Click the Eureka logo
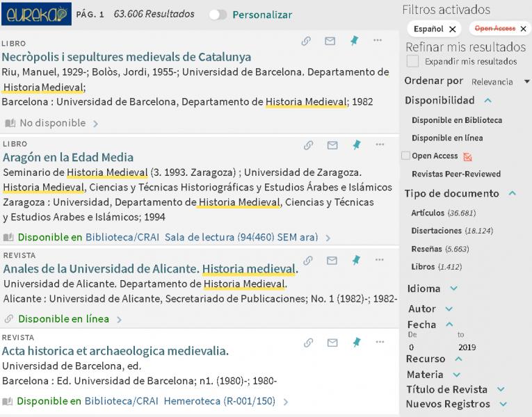Screen dimensions: 532x417 pyautogui.click(x=36, y=14)
